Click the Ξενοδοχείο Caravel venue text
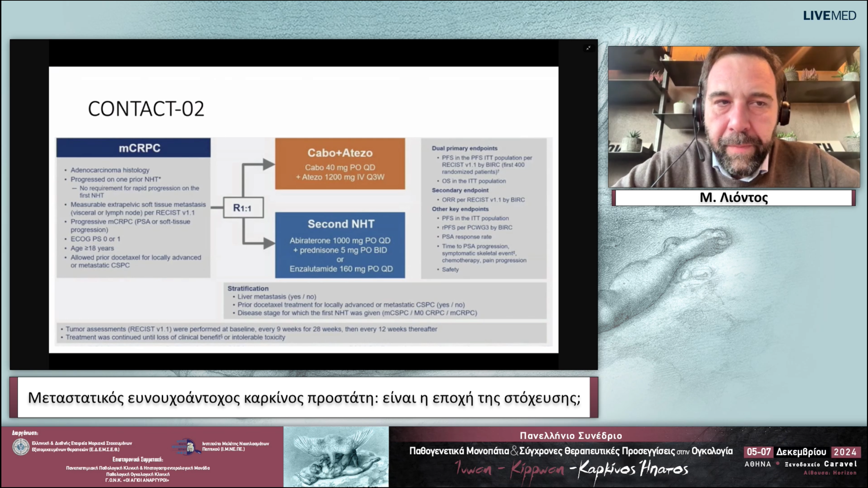 [x=821, y=464]
